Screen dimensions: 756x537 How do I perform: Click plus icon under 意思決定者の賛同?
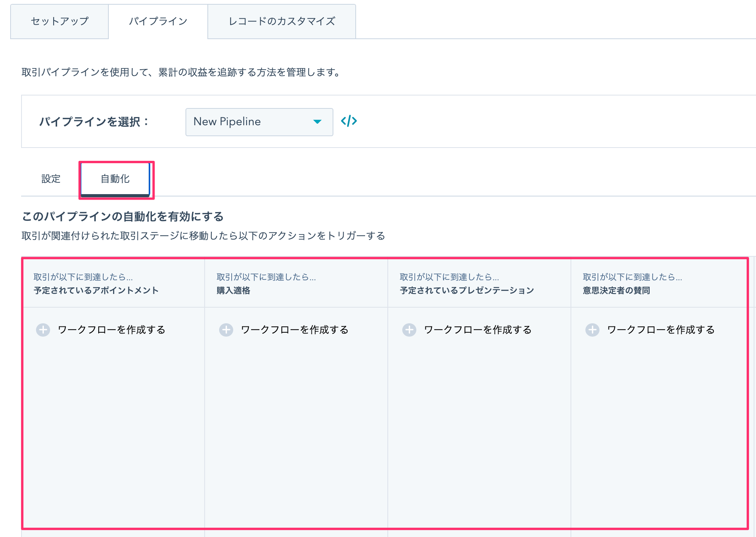point(592,330)
